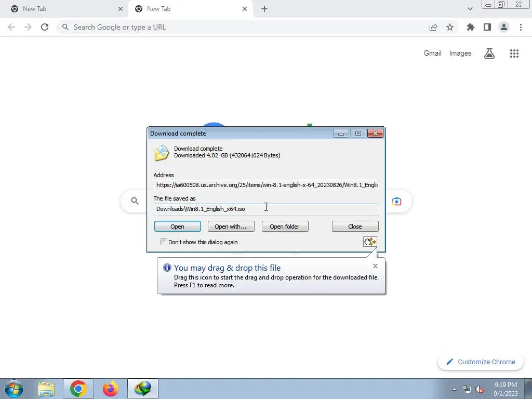This screenshot has width=532, height=399.
Task: Open Images link
Action: [460, 54]
